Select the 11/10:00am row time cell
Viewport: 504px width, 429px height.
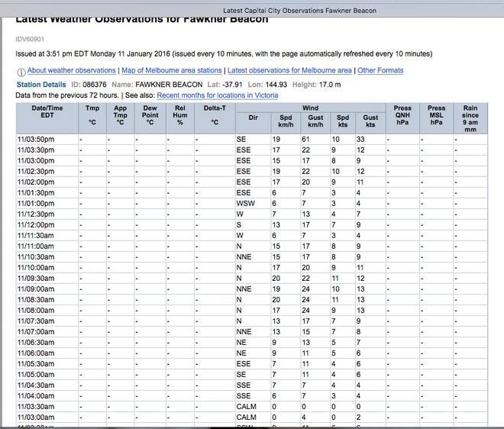click(x=47, y=268)
